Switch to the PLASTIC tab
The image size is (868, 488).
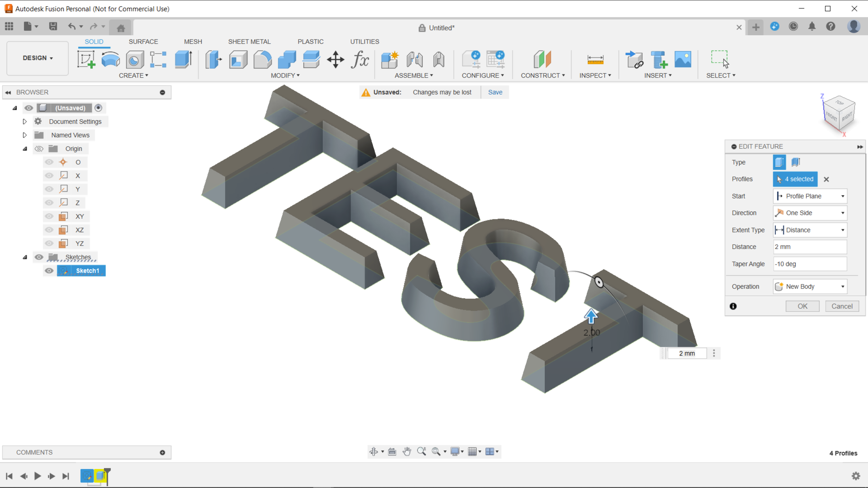tap(310, 41)
